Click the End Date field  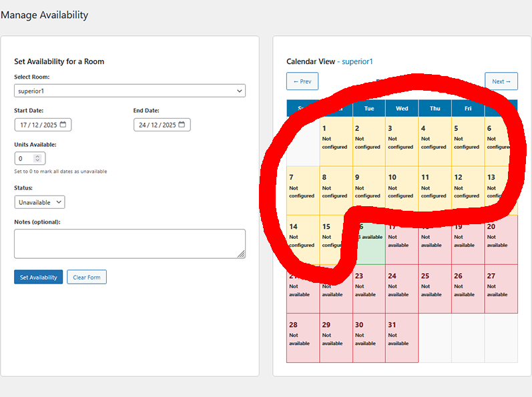(162, 125)
